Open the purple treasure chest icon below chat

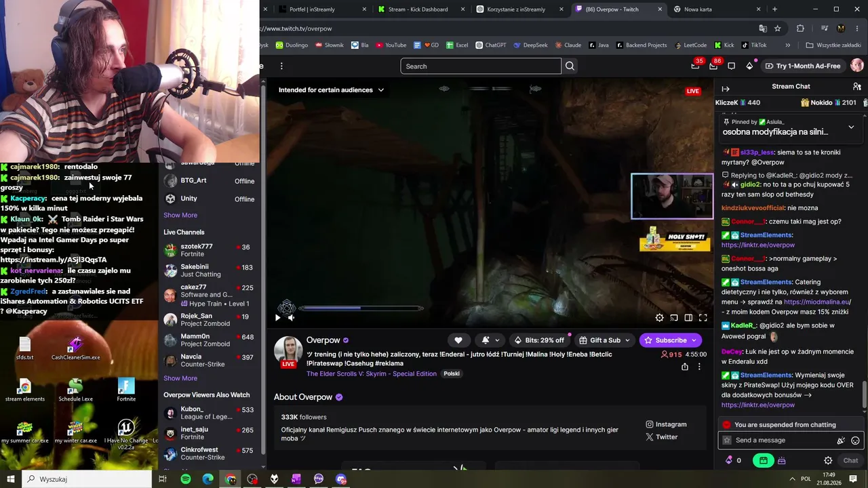[782, 460]
